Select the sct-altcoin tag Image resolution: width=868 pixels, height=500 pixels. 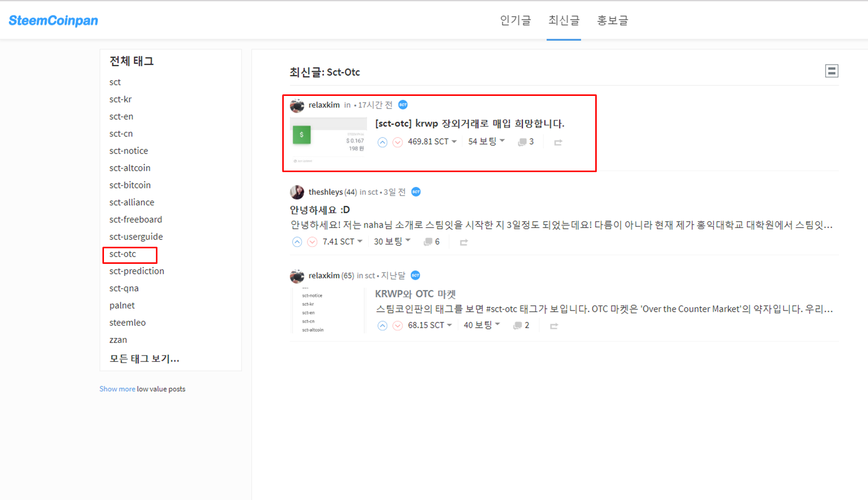[x=130, y=168]
